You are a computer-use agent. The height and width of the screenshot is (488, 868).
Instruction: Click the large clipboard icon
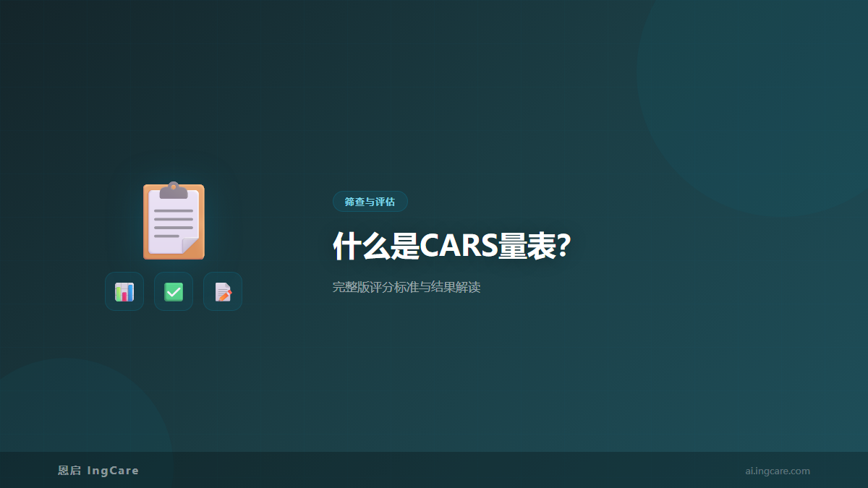tap(174, 221)
